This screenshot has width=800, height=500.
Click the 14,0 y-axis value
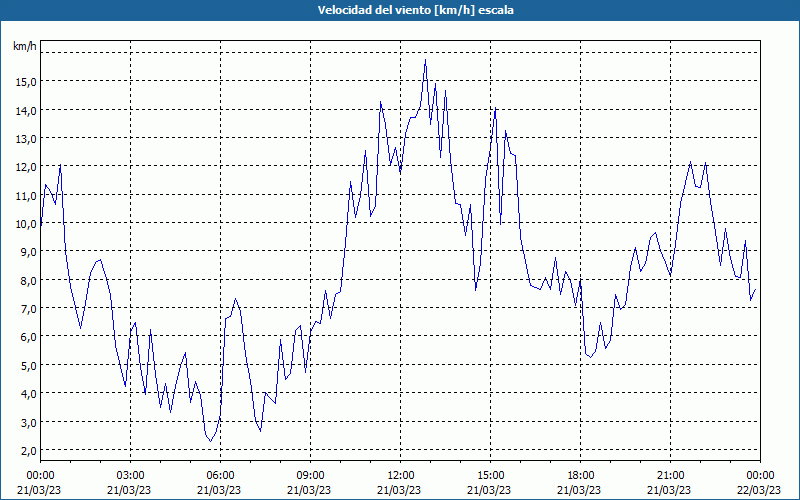click(25, 110)
